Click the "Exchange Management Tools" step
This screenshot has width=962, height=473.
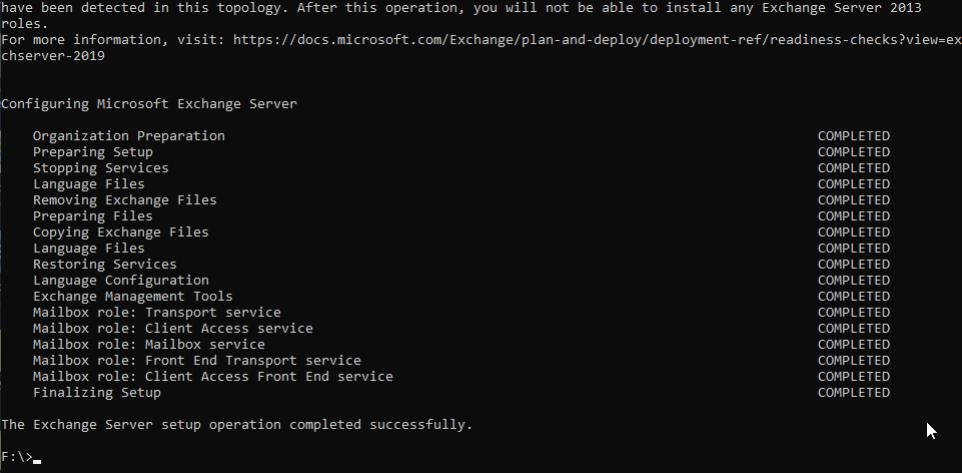(x=132, y=296)
